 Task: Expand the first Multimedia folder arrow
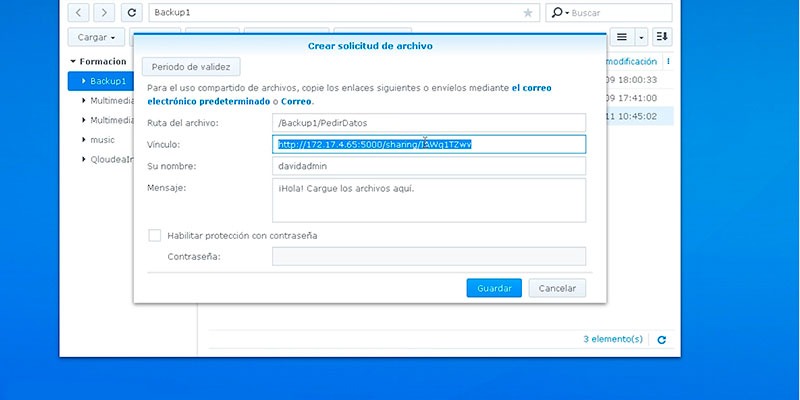pyautogui.click(x=84, y=101)
